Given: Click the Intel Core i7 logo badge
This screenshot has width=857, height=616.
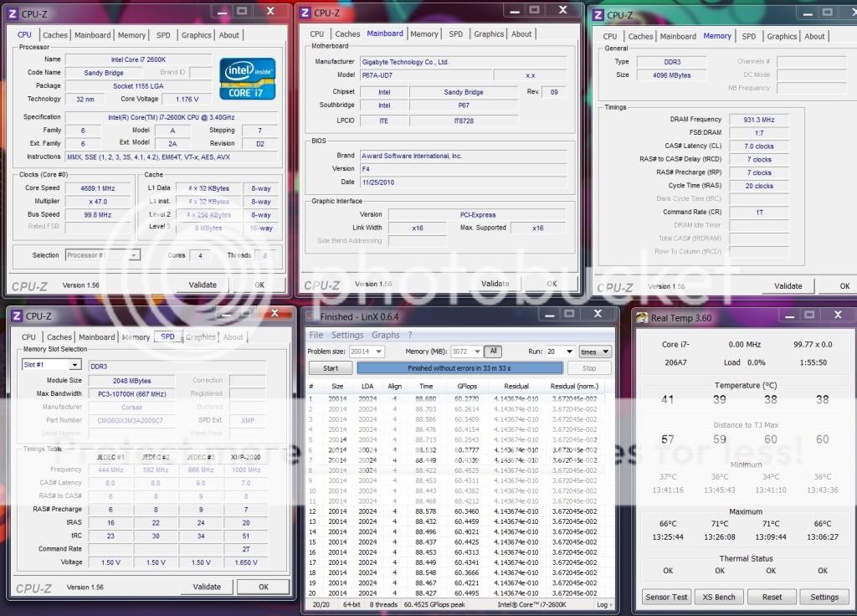Looking at the screenshot, I should point(247,80).
